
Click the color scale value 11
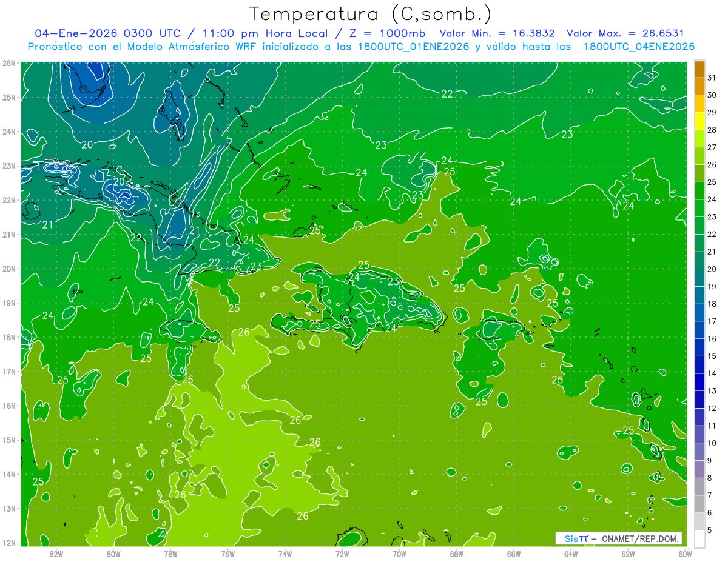(712, 426)
